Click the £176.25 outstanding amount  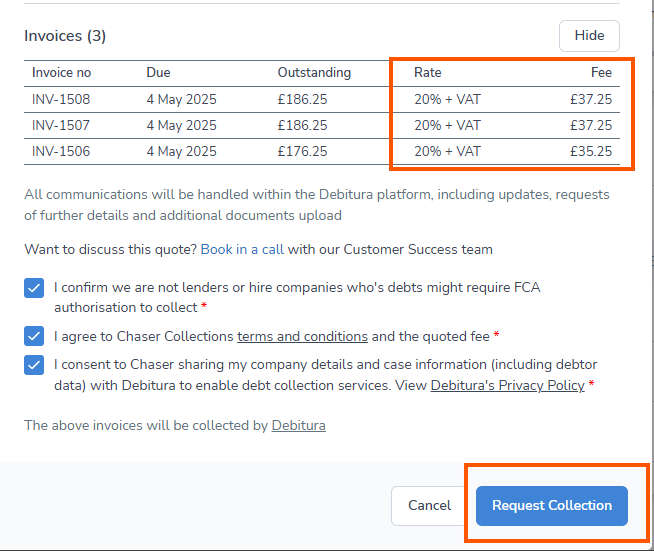pyautogui.click(x=302, y=151)
